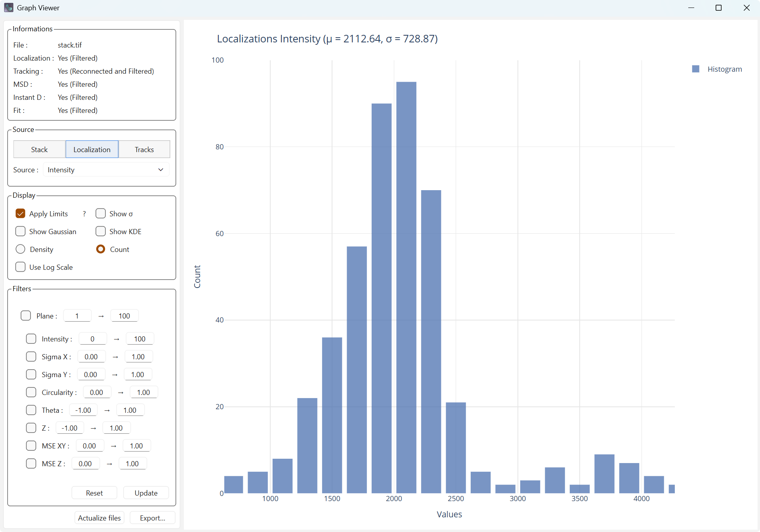Enable the Circularity filter
The width and height of the screenshot is (760, 532).
(x=31, y=392)
